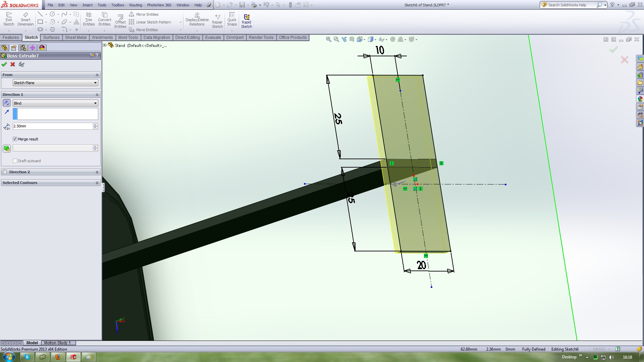Image resolution: width=644 pixels, height=362 pixels.
Task: Select the Straight Slot tool
Action: [40, 29]
